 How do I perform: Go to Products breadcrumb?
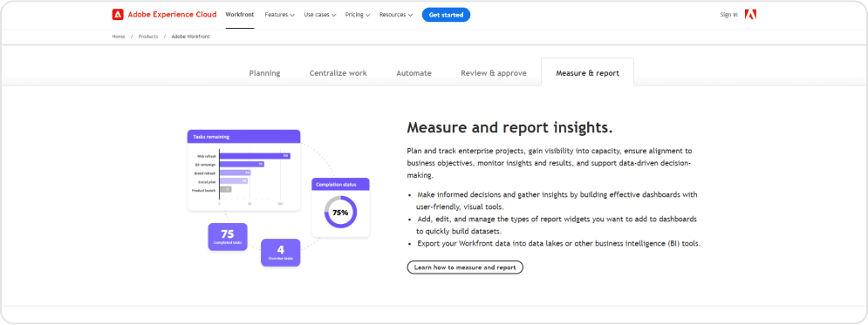[x=148, y=37]
